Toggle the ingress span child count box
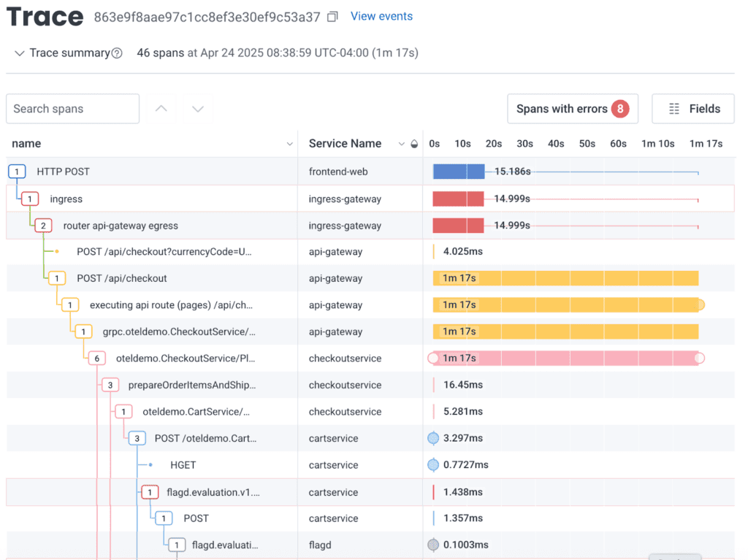The image size is (748, 560). [x=30, y=199]
